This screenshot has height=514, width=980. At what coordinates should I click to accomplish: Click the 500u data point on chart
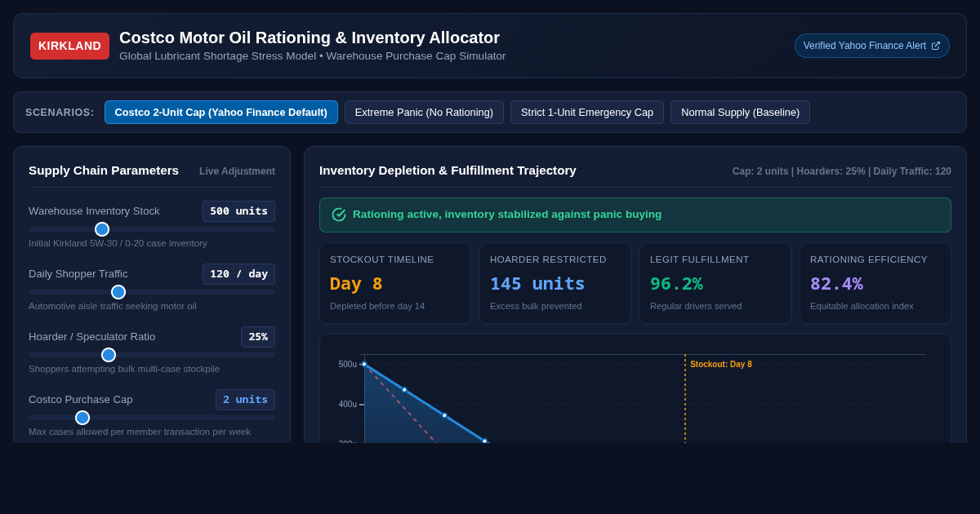(x=364, y=364)
